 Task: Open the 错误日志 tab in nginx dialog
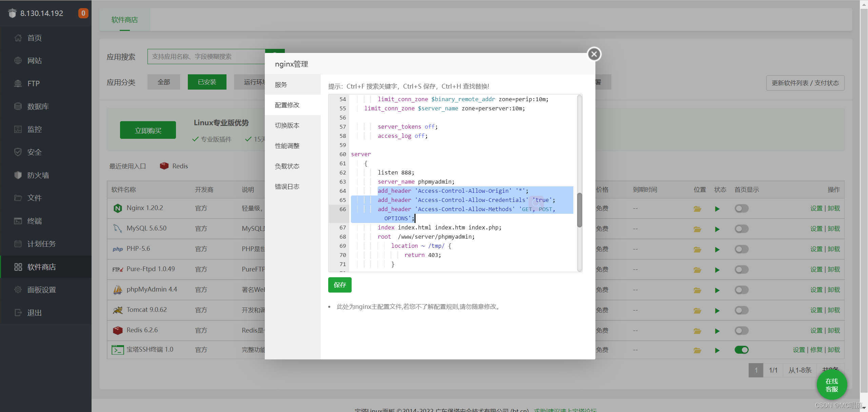click(x=287, y=186)
